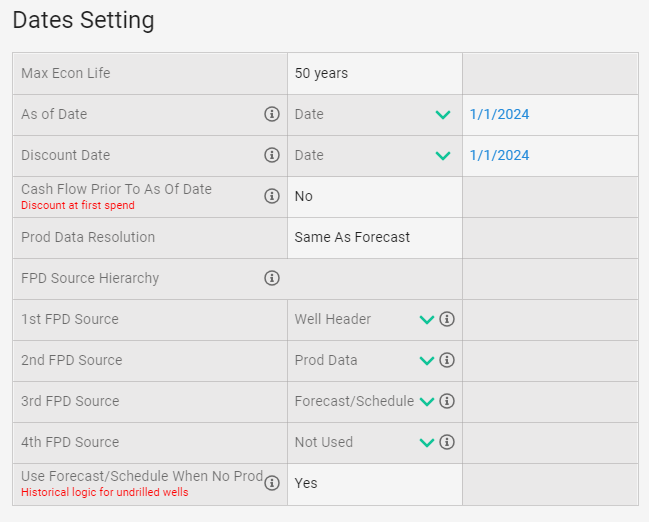
Task: Toggle Use Forecast/Schedule value Yes
Action: coord(306,483)
